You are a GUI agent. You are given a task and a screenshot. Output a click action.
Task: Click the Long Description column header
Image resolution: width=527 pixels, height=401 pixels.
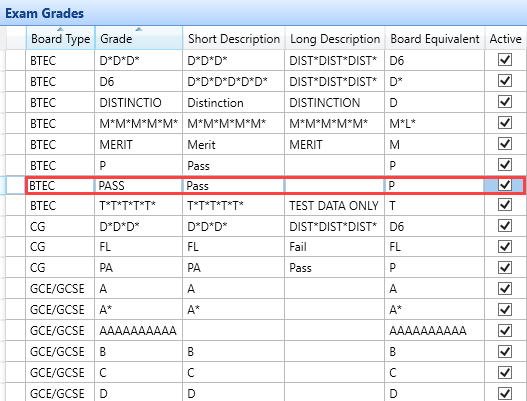pos(335,39)
